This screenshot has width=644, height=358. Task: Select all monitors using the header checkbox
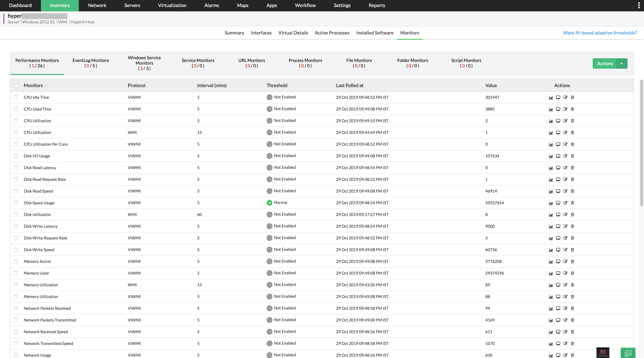16,85
